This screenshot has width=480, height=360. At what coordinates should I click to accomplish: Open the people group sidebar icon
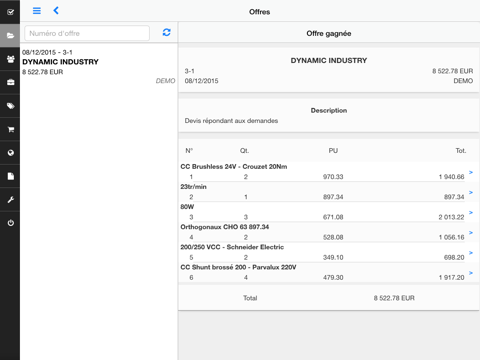[x=10, y=59]
